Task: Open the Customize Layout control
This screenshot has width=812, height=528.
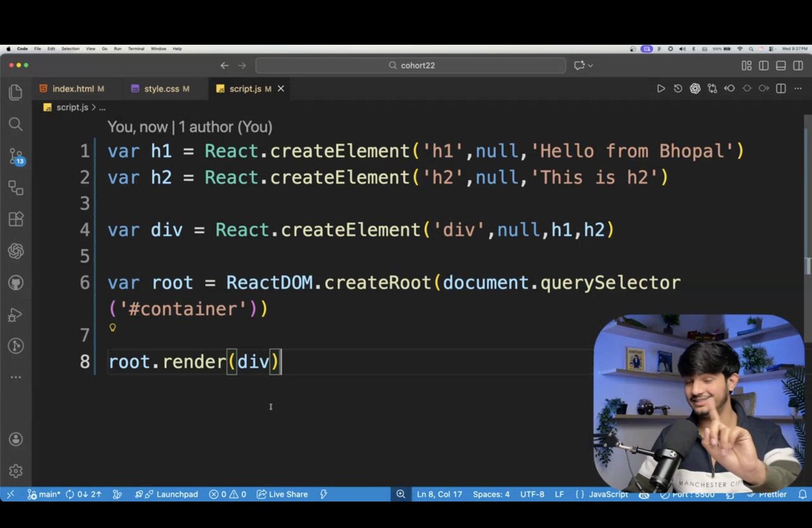Action: click(746, 65)
